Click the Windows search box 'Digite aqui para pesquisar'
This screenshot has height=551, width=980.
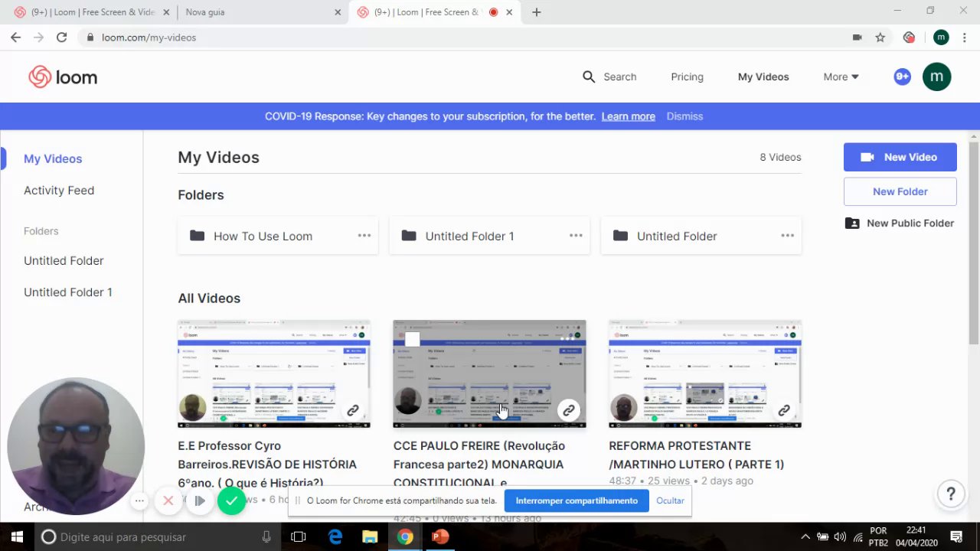(x=157, y=536)
